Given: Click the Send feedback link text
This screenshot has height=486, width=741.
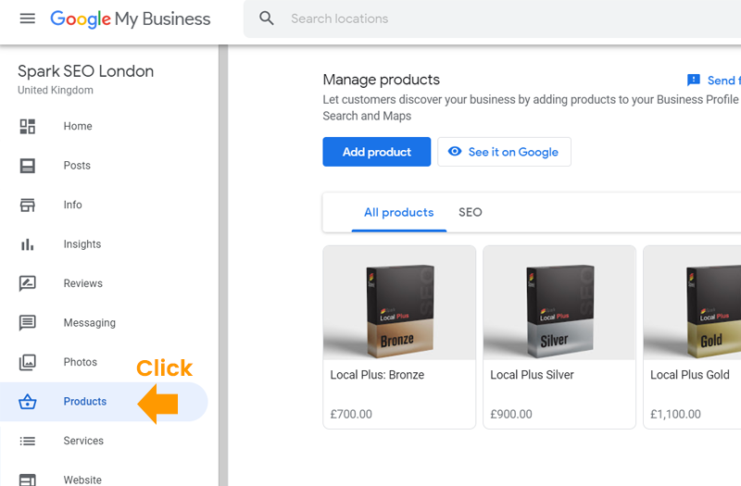Looking at the screenshot, I should pyautogui.click(x=724, y=80).
